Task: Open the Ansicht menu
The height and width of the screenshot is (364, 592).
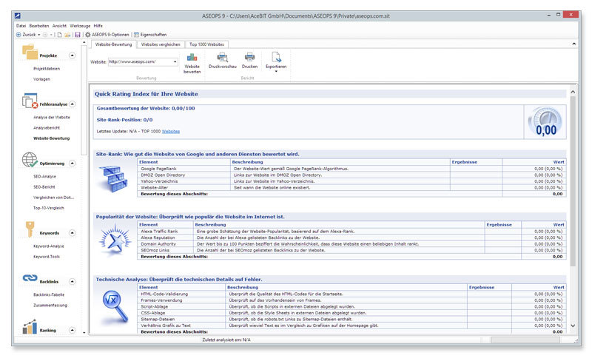Action: (59, 26)
